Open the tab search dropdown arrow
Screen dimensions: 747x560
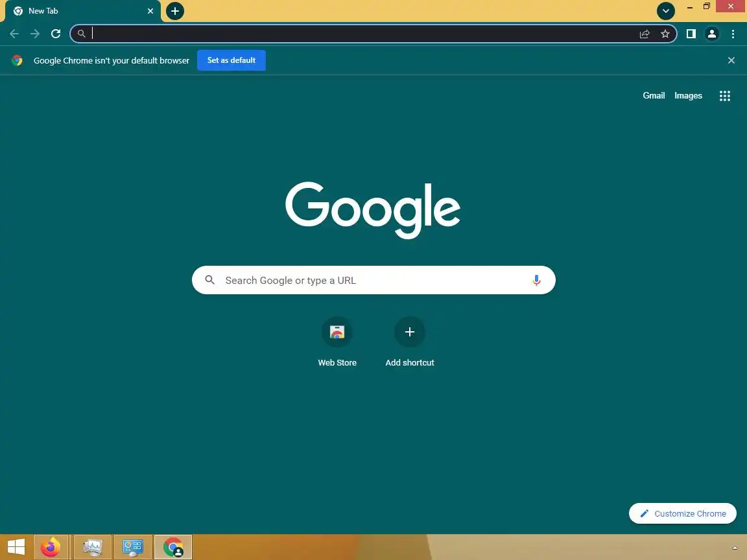(665, 11)
